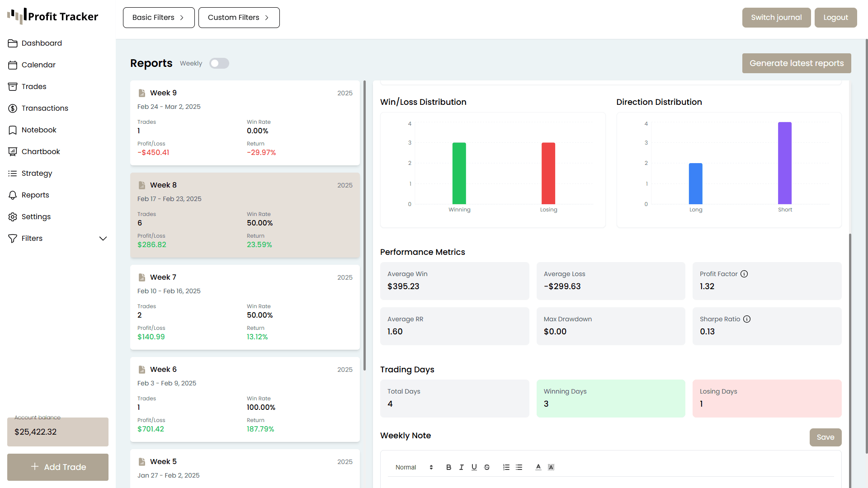The image size is (868, 488).
Task: Expand the Basic Filters dropdown
Action: click(158, 17)
